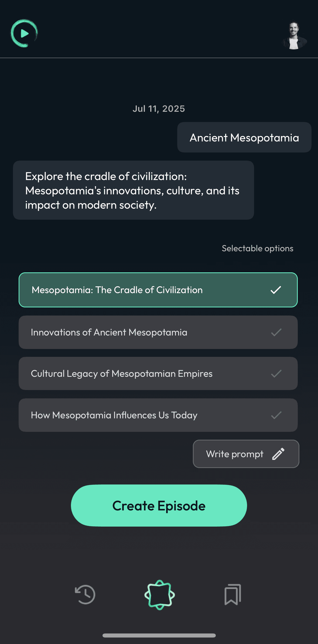Tap the green play logo icon
The width and height of the screenshot is (318, 644).
click(x=24, y=33)
